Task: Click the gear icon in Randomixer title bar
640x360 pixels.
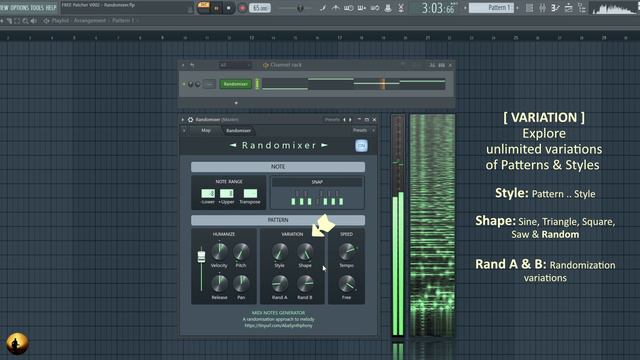Action: click(190, 120)
